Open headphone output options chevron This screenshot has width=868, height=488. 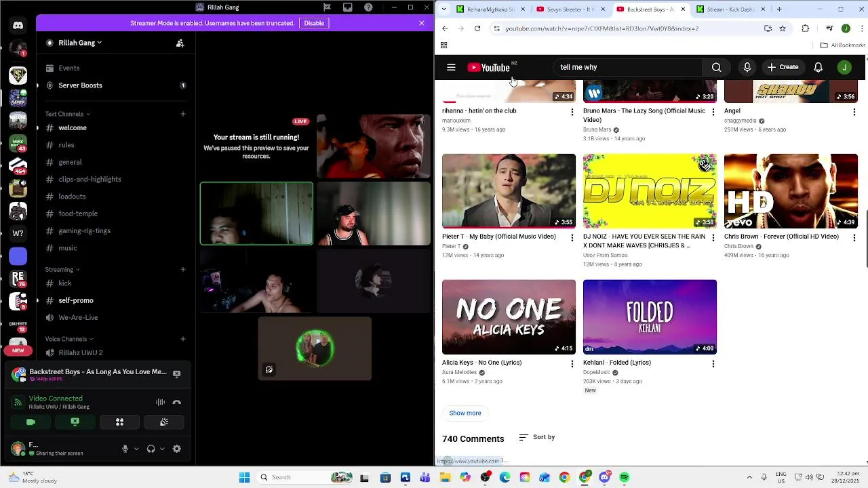(x=162, y=449)
